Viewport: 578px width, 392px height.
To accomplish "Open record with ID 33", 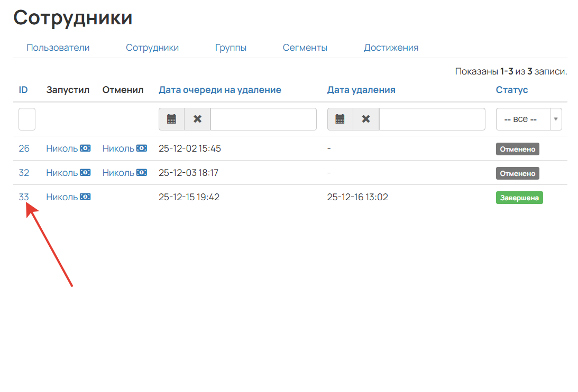I will point(24,197).
